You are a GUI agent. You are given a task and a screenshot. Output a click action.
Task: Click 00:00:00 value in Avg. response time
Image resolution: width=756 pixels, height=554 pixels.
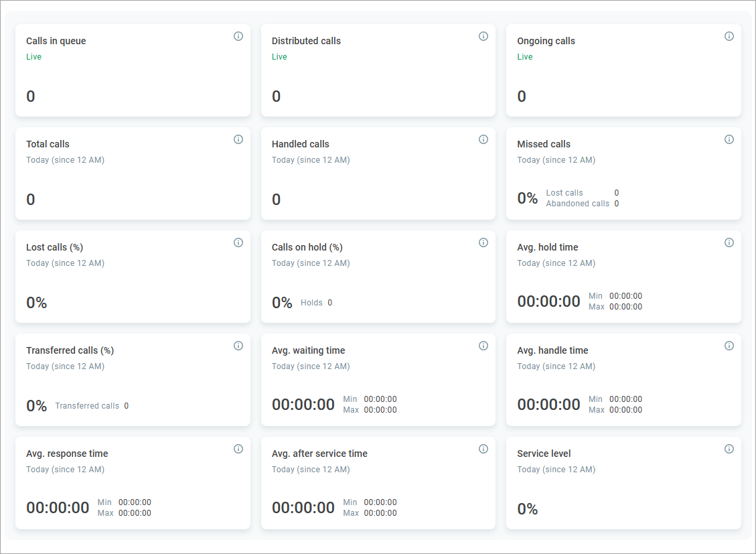(58, 508)
